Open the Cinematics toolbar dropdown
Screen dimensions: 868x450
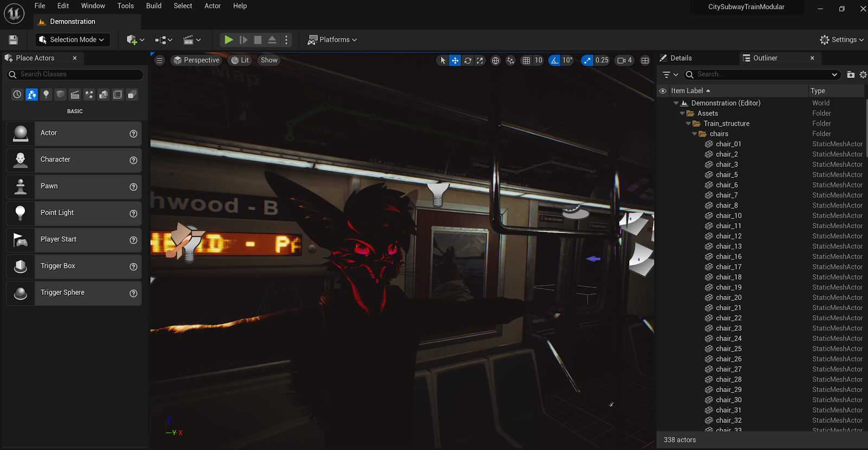click(192, 40)
